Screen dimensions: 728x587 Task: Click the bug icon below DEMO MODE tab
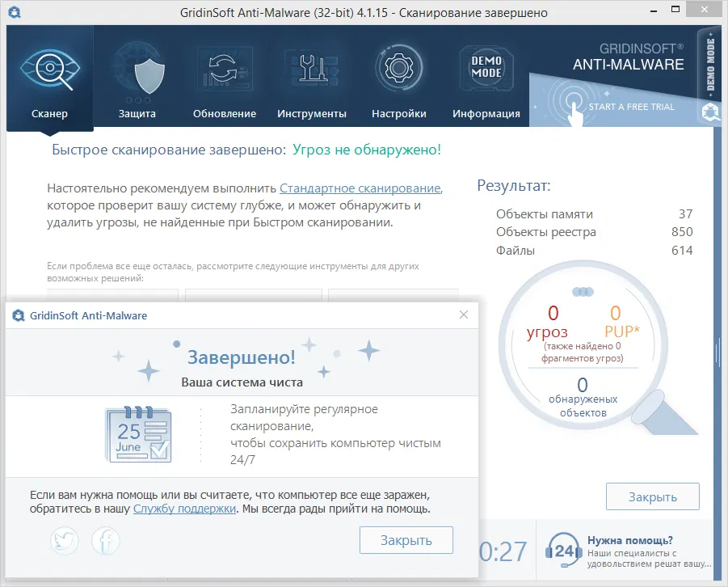click(x=710, y=112)
